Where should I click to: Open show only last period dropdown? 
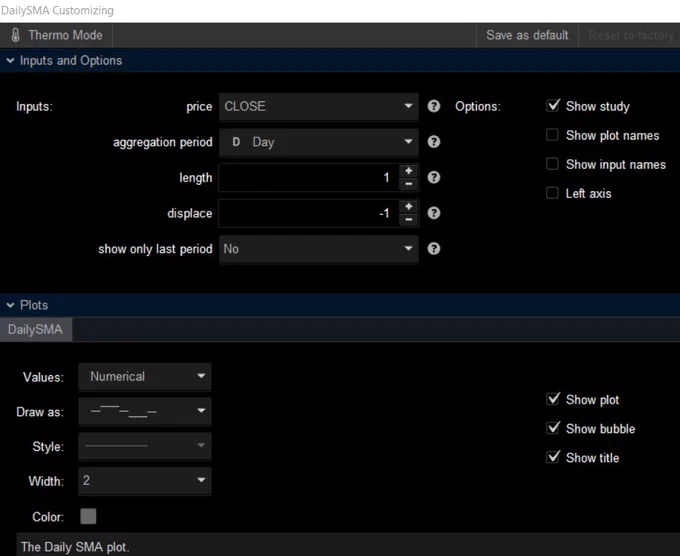(319, 249)
